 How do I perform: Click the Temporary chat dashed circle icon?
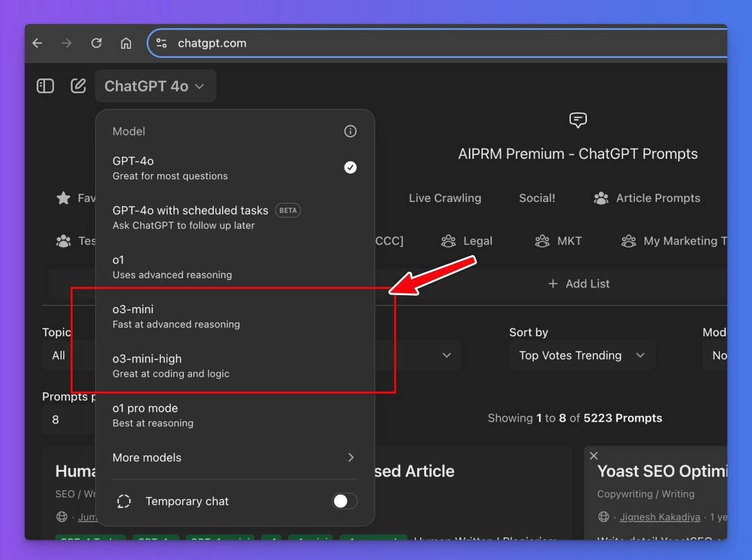124,501
